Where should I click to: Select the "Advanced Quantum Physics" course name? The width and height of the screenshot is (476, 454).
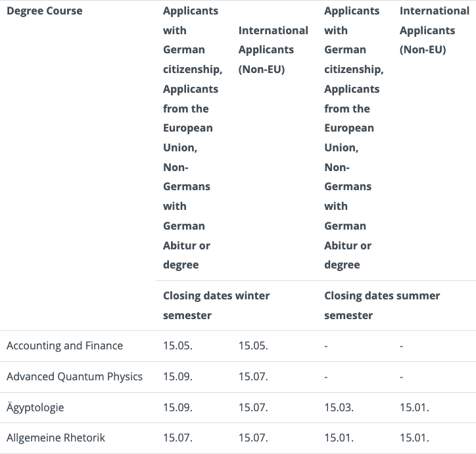(74, 377)
